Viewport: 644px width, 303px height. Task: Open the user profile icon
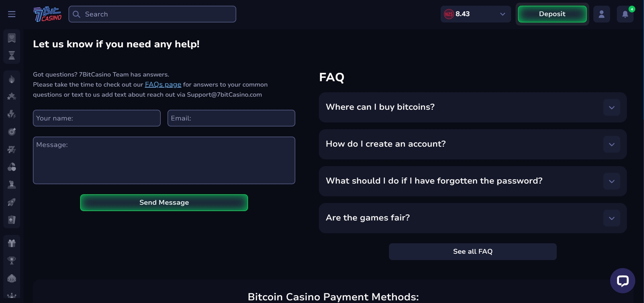[x=602, y=14]
